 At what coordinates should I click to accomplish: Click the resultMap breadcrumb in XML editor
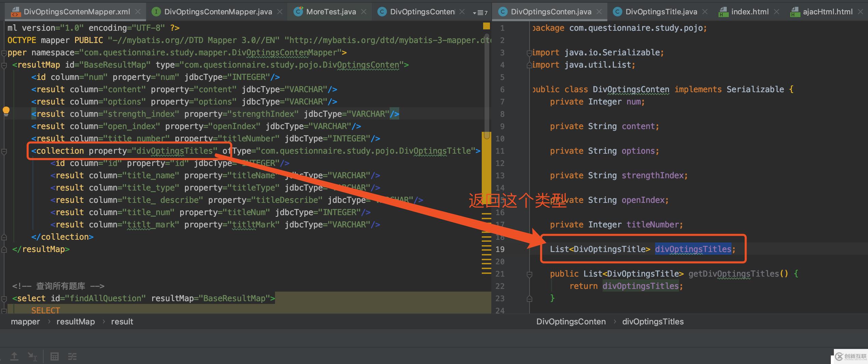tap(75, 322)
